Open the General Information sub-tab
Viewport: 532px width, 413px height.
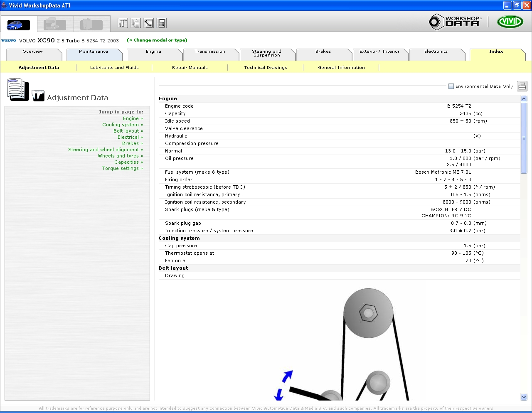coord(342,67)
